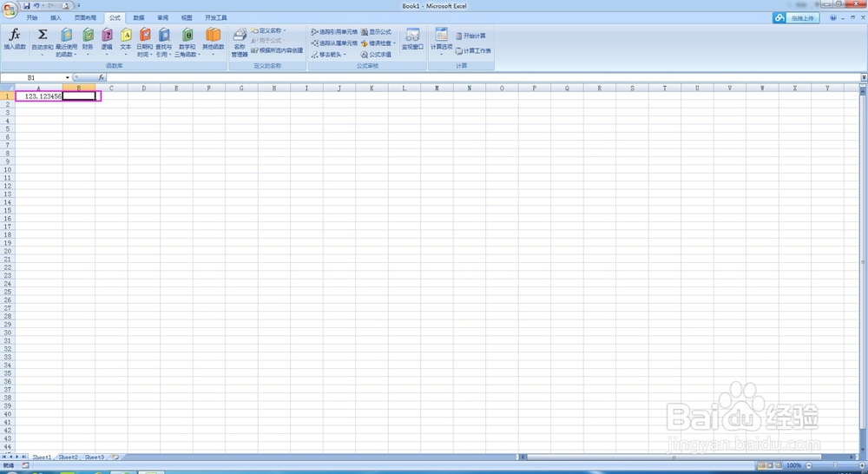Screen dimensions: 868x474
Task: Click Normal view button in status bar
Action: (761, 465)
